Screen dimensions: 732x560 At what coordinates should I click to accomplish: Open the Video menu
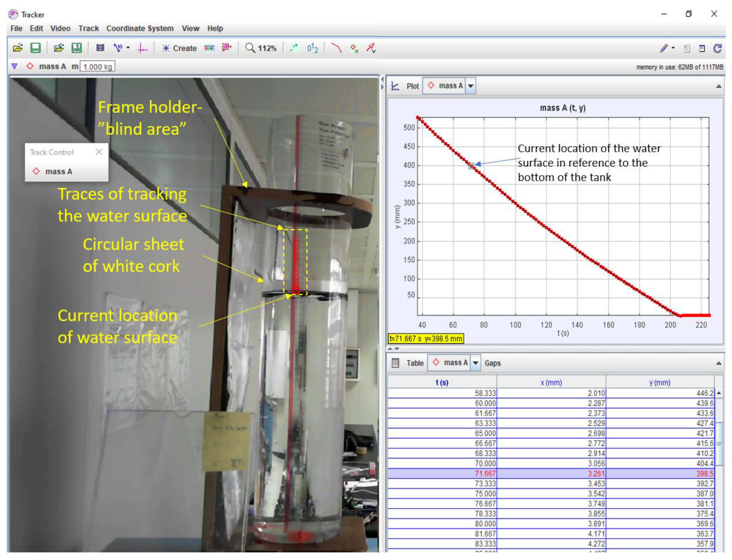click(x=60, y=28)
